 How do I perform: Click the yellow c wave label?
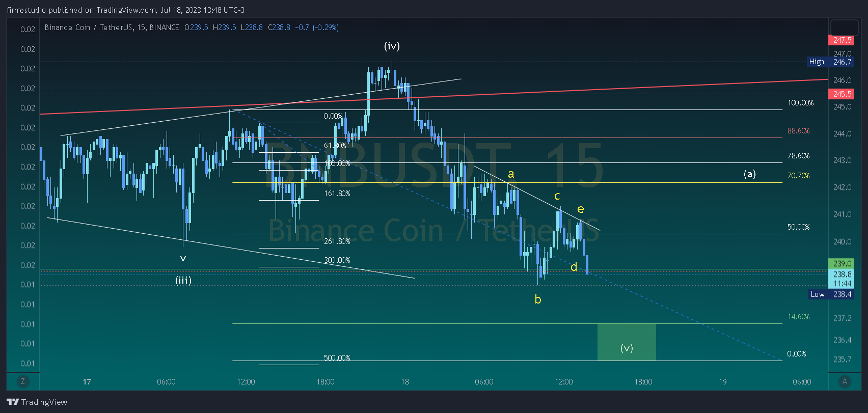click(557, 196)
